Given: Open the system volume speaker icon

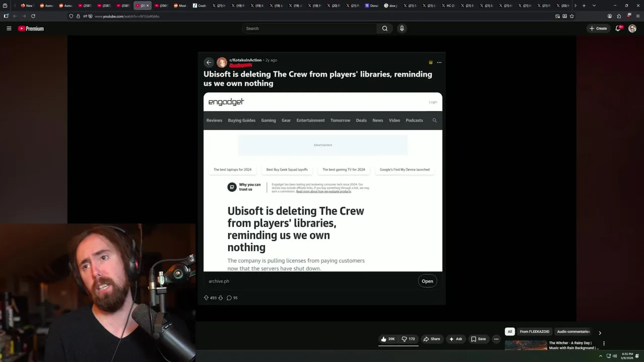Looking at the screenshot, I should (614, 356).
